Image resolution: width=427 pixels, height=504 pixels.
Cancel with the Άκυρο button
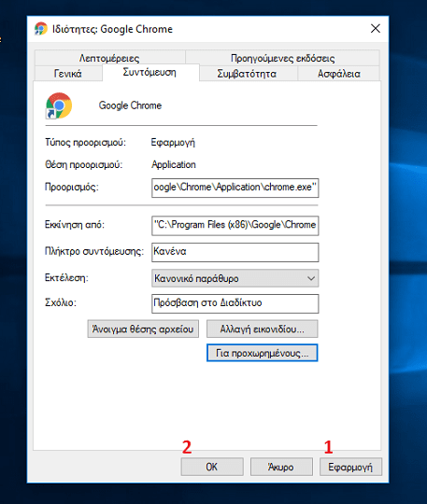click(281, 467)
